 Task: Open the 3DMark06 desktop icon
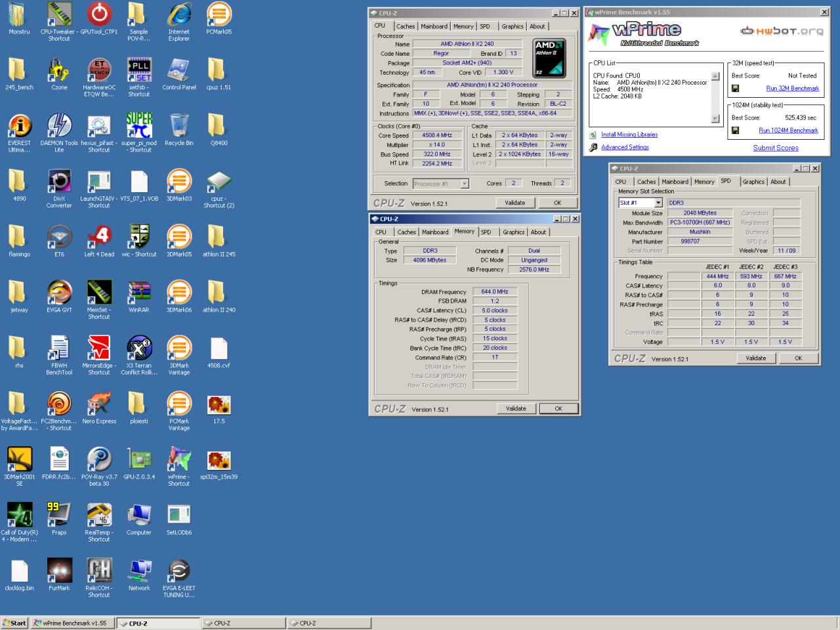click(x=179, y=293)
